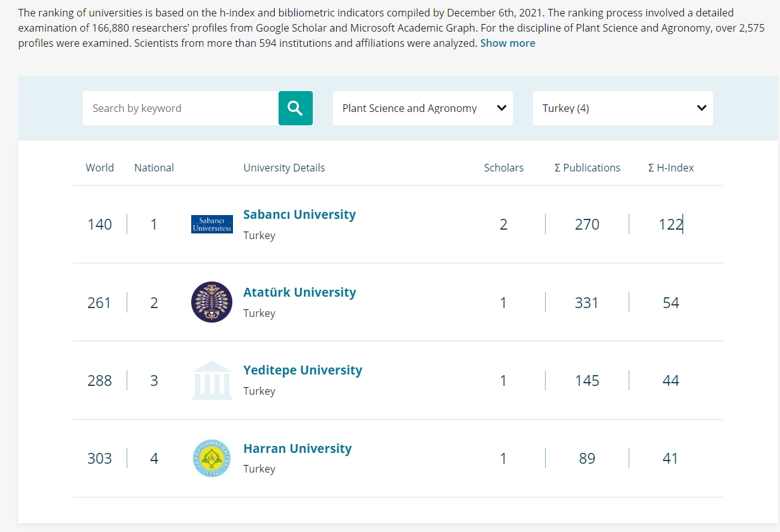This screenshot has height=532, width=780.
Task: Open the Atatürk University link
Action: click(x=299, y=292)
